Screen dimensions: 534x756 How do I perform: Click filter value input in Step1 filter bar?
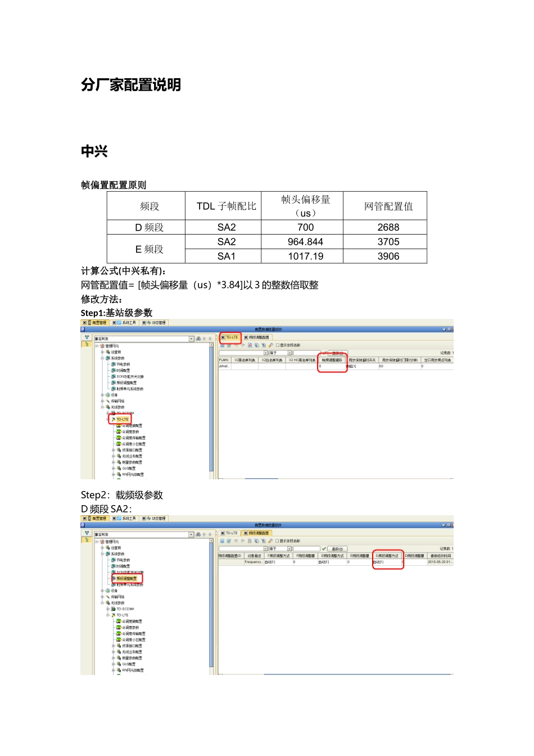pos(306,353)
